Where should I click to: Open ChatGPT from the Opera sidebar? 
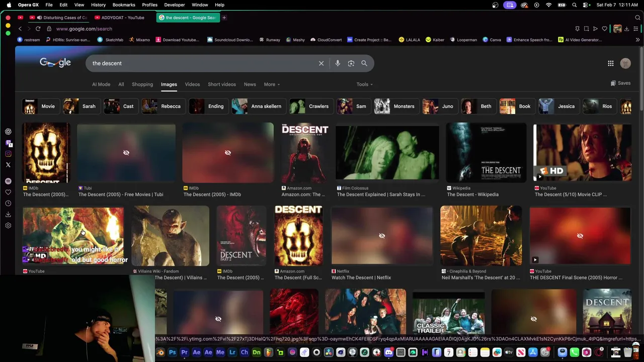tap(8, 132)
